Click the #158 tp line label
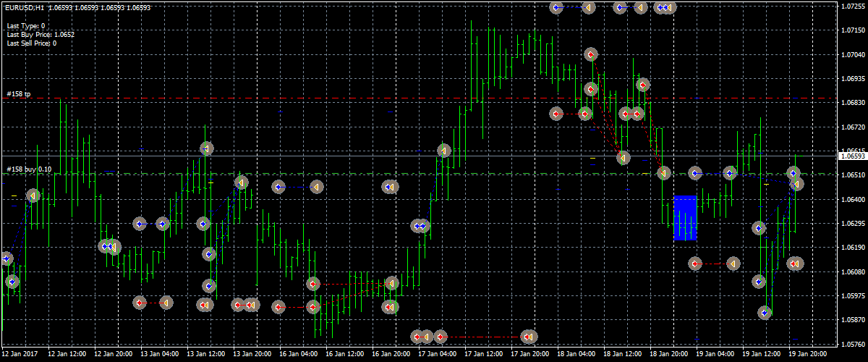The image size is (868, 362). 19,94
